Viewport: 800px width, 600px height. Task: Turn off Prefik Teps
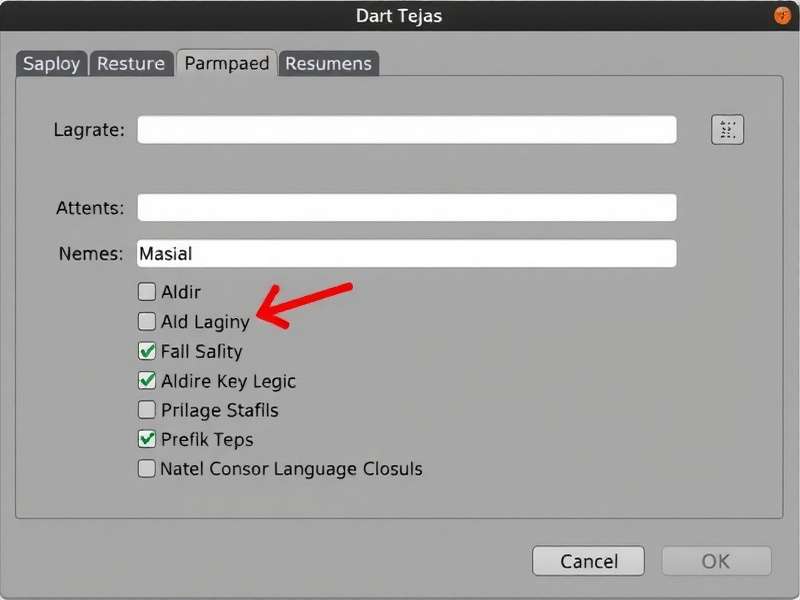[x=146, y=440]
